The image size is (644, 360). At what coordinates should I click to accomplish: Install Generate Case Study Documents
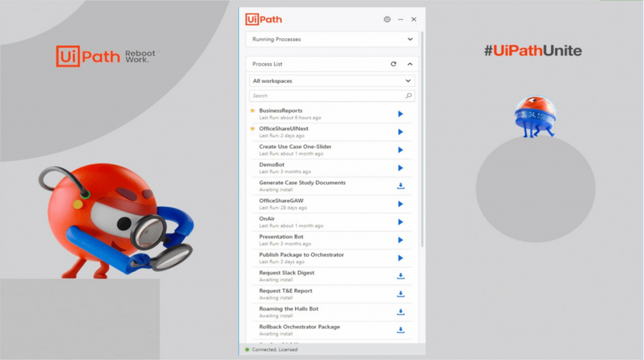tap(401, 186)
